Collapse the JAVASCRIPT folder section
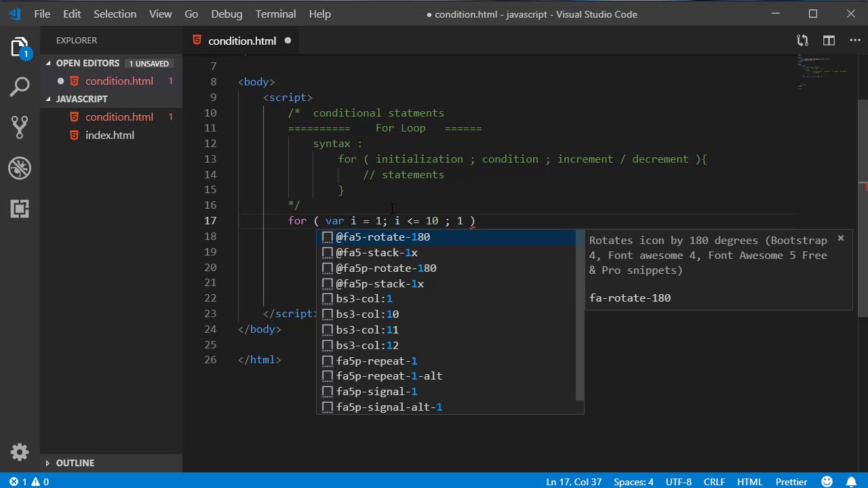868x488 pixels. (x=48, y=99)
